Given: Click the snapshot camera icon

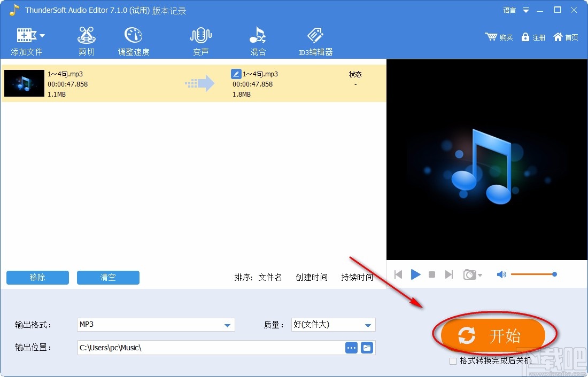Looking at the screenshot, I should pos(470,274).
